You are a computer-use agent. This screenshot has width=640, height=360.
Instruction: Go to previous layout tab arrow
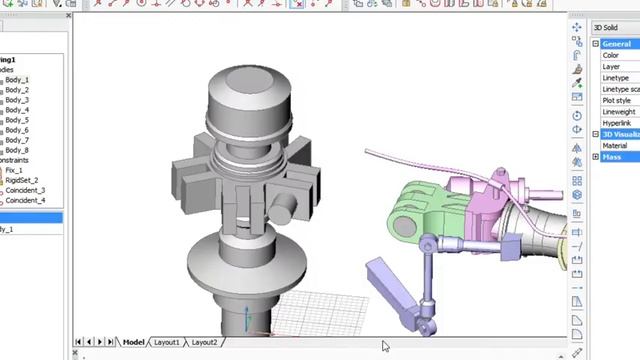pyautogui.click(x=89, y=342)
